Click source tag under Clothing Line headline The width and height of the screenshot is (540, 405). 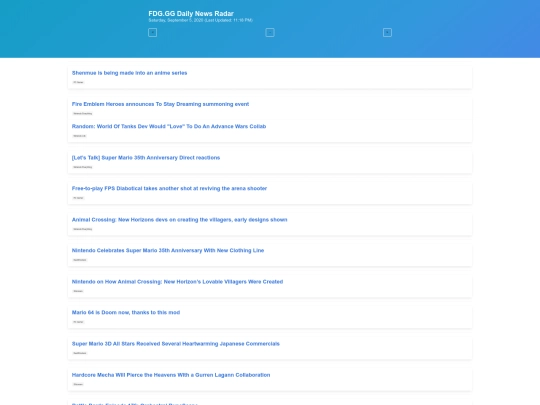(x=80, y=260)
